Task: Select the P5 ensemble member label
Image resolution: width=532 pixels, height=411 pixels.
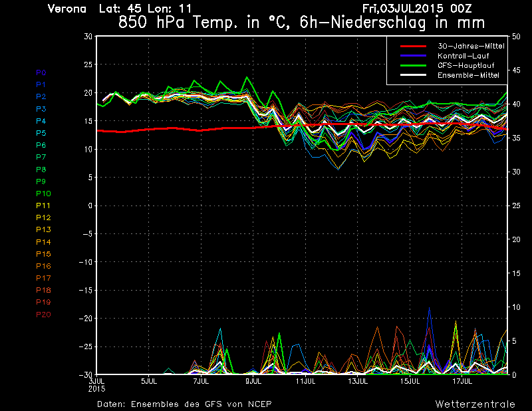Action: 41,133
